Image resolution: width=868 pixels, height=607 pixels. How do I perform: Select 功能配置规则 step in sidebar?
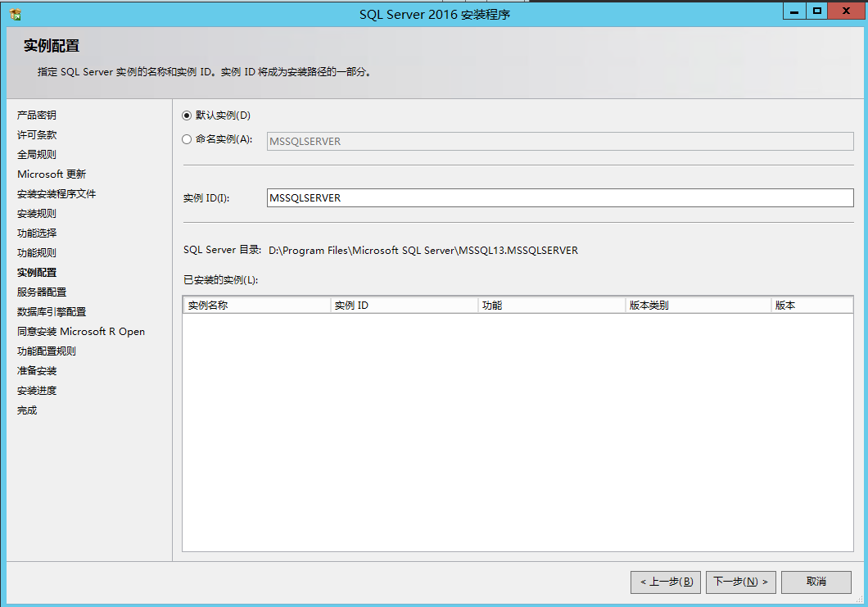47,351
